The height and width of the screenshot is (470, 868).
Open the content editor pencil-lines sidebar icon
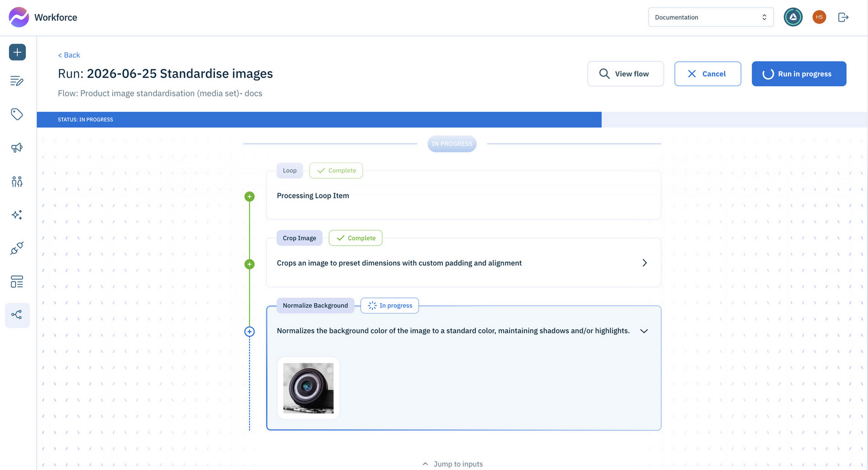[x=17, y=81]
